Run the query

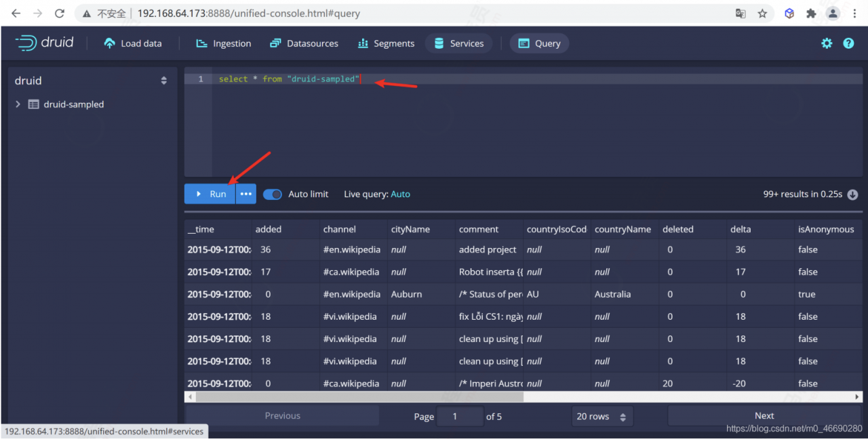(x=210, y=194)
